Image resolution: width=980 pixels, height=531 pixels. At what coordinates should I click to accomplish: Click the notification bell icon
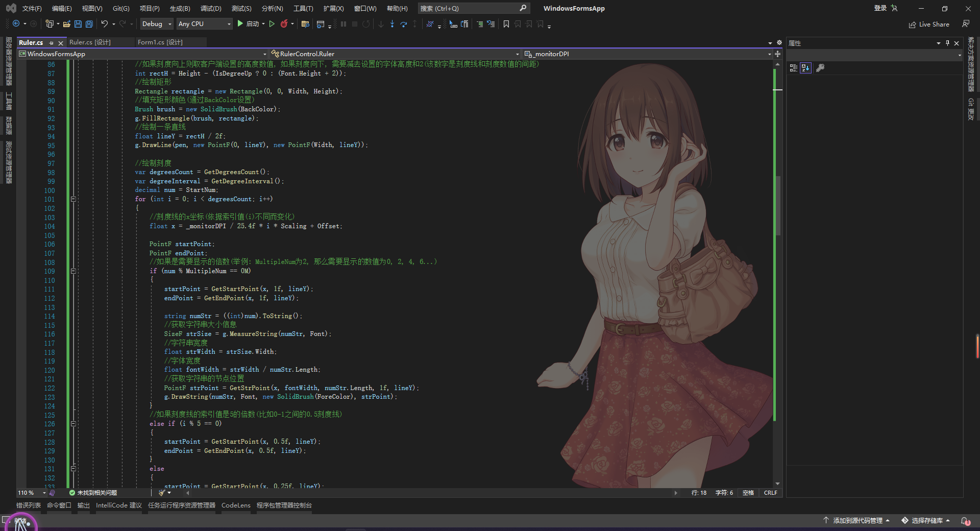[x=965, y=520]
